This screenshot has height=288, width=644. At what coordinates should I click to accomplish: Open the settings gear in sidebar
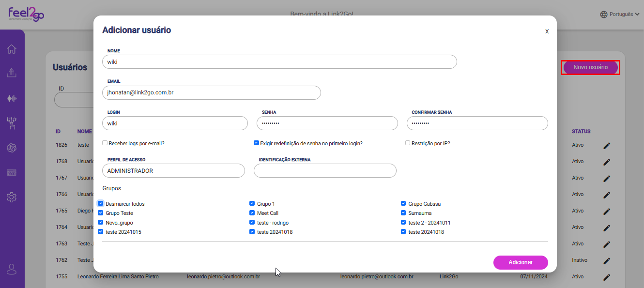point(12,197)
